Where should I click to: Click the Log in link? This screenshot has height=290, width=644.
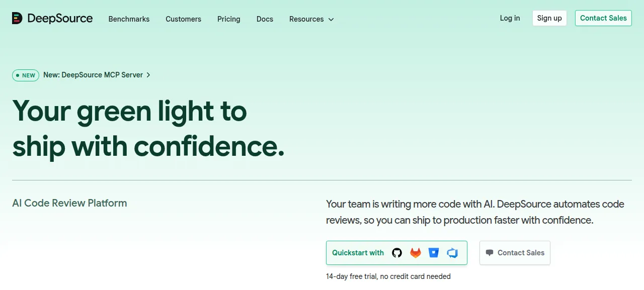510,18
